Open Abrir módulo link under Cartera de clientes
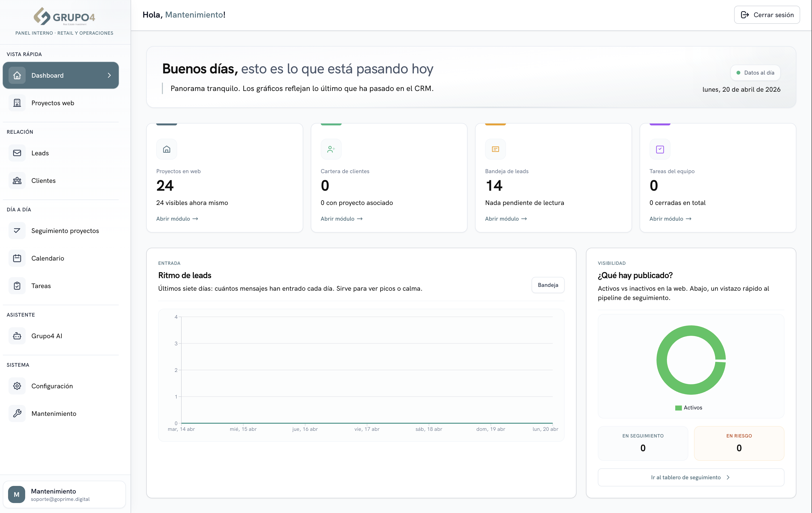 pyautogui.click(x=342, y=218)
